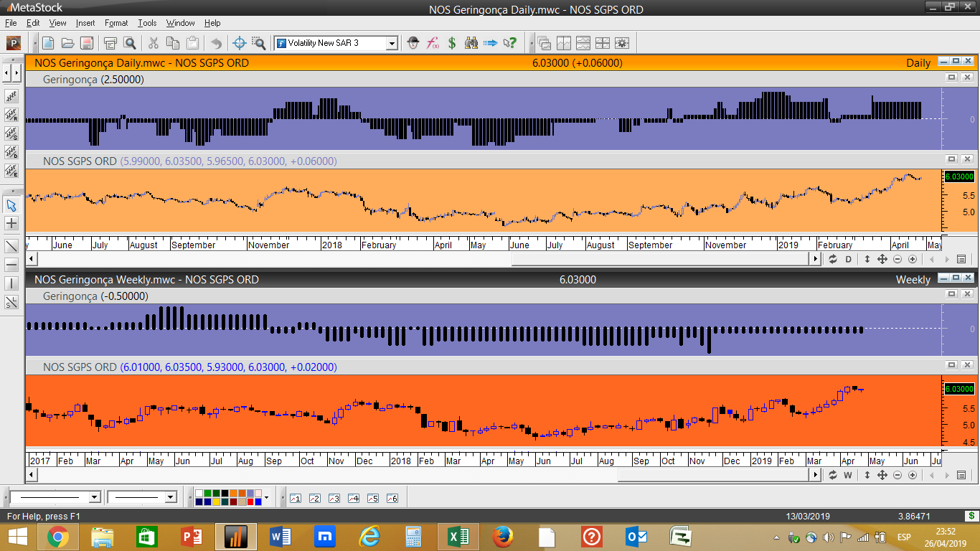Click the W periodicity button on weekly chart
Screen dimensions: 980x551
coord(848,475)
